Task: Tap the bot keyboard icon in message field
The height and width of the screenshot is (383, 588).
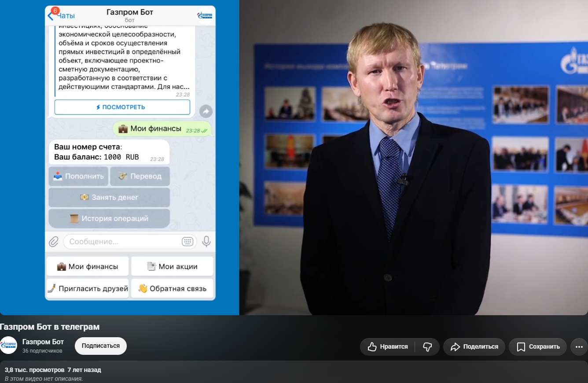Action: point(187,242)
